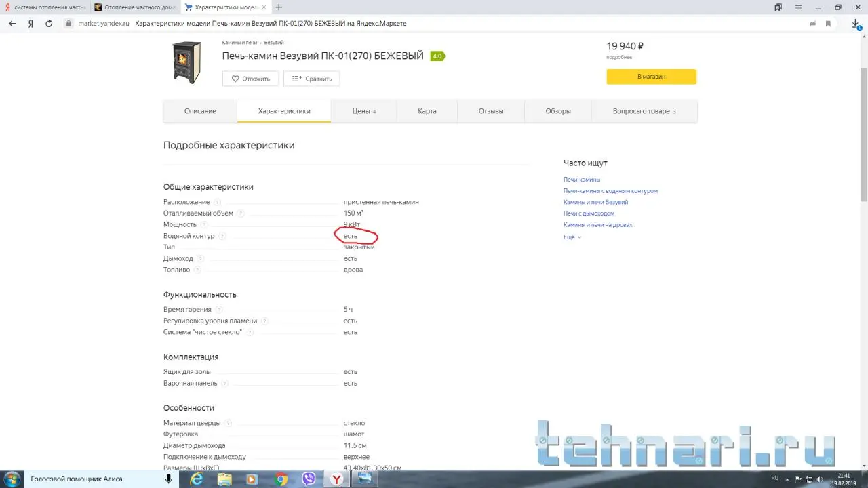
Task: Click help icon next to Система "чистое стекло"
Action: 250,332
